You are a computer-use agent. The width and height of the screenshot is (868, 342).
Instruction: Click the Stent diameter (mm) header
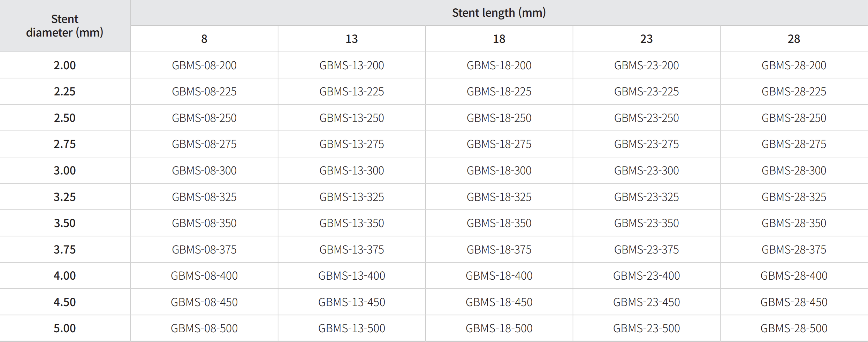(x=64, y=26)
